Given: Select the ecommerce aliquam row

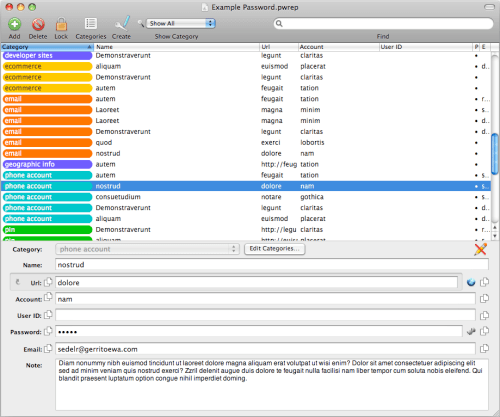Looking at the screenshot, I should (246, 66).
